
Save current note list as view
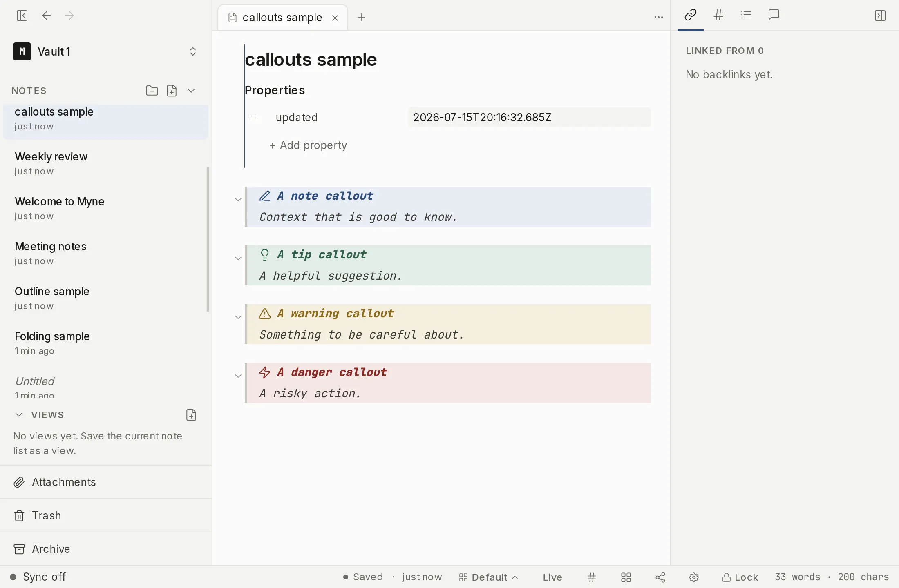(x=191, y=415)
